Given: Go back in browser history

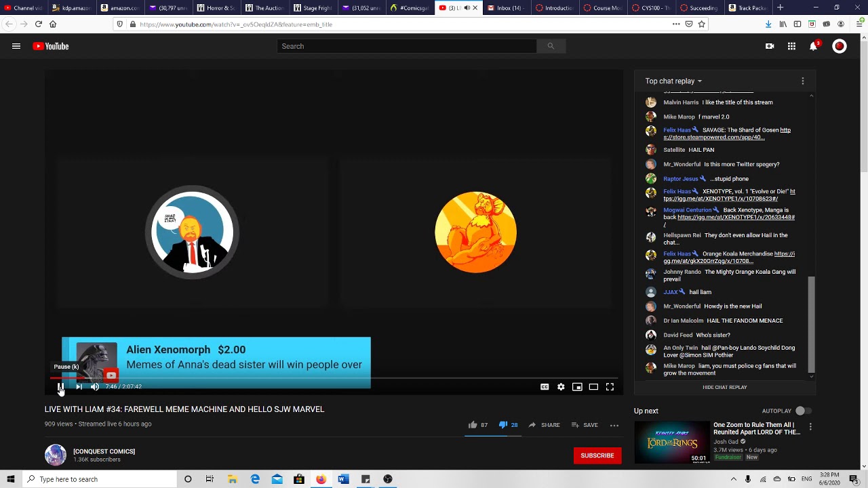Looking at the screenshot, I should click(9, 24).
